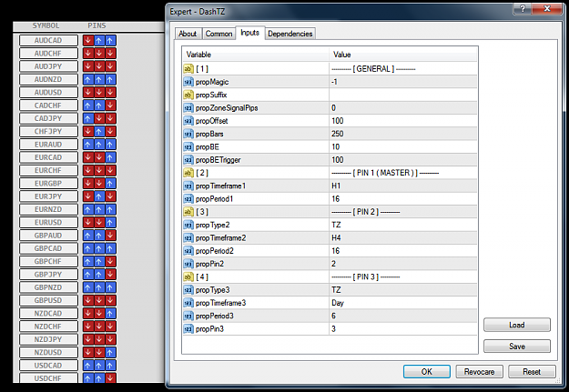Viewport: 569px width, 392px height.
Task: Click the third pin arrow of AUDCAD
Action: pyautogui.click(x=111, y=40)
